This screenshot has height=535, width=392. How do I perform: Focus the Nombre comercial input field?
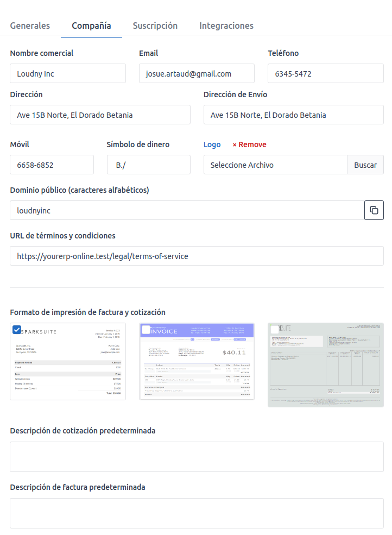68,73
